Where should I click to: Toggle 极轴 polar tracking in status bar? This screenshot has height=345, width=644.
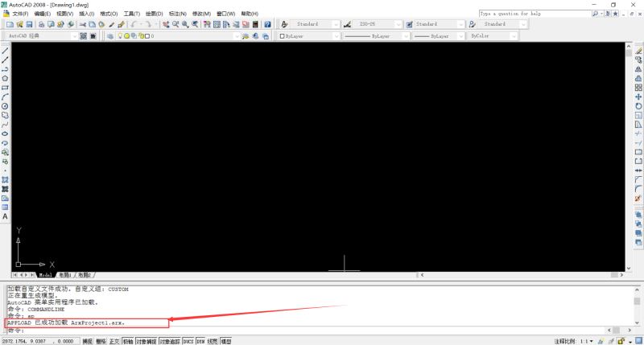tap(128, 341)
